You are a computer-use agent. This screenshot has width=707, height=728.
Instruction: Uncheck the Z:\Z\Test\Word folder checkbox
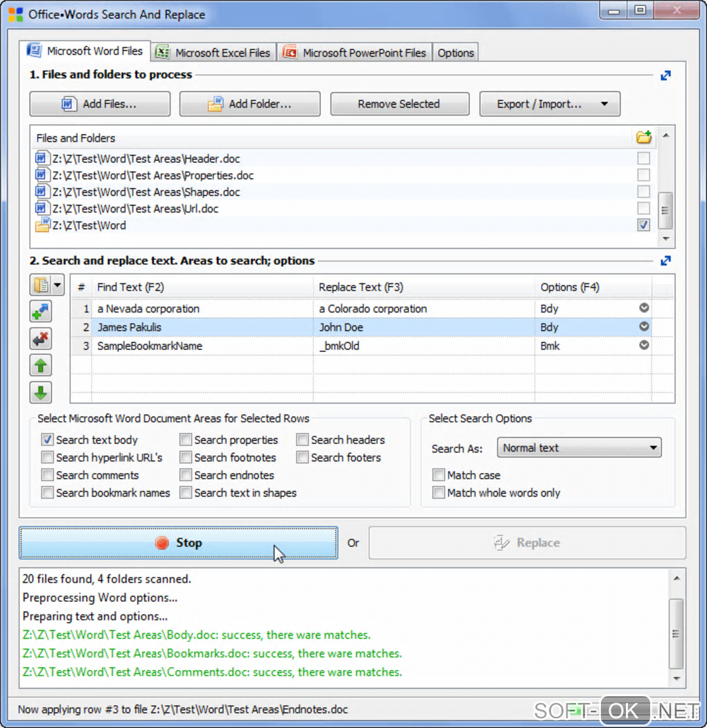click(x=643, y=225)
